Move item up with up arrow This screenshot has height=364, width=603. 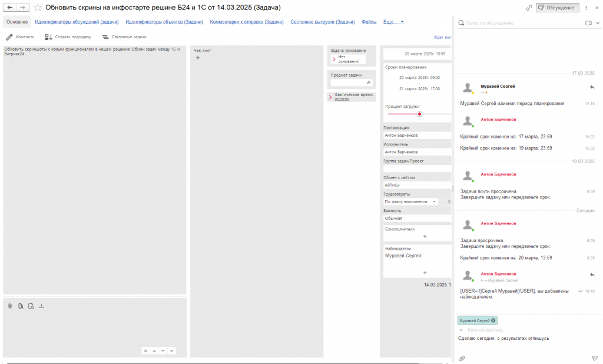pos(154,350)
